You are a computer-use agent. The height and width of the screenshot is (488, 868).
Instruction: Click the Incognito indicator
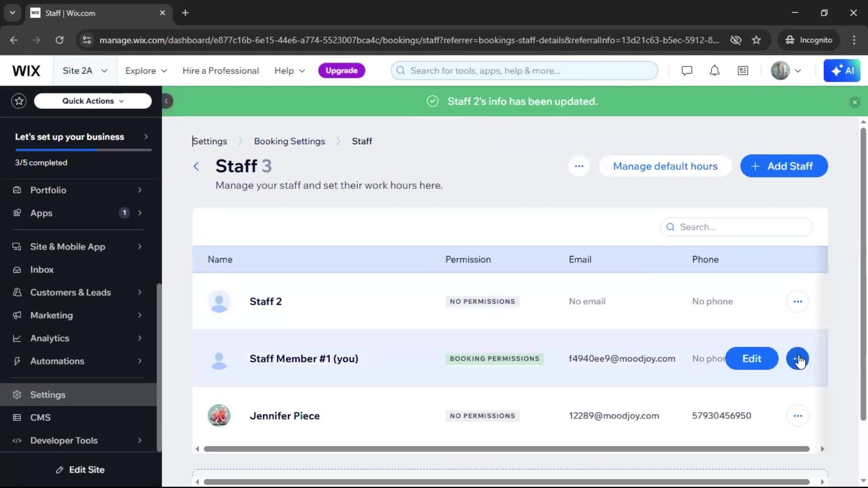pyautogui.click(x=809, y=40)
